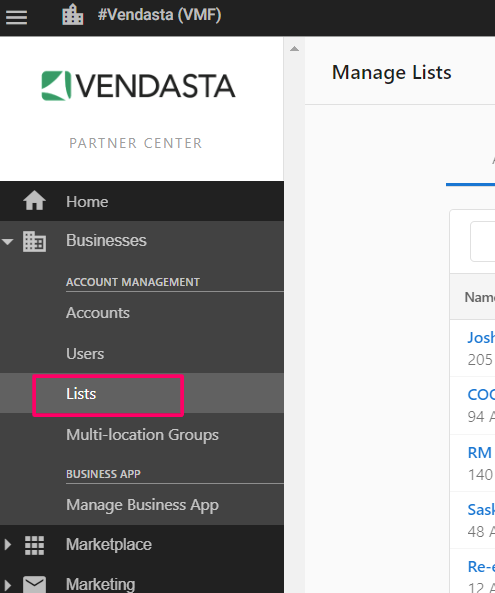
Task: Open the list starting with Sask
Action: point(481,510)
